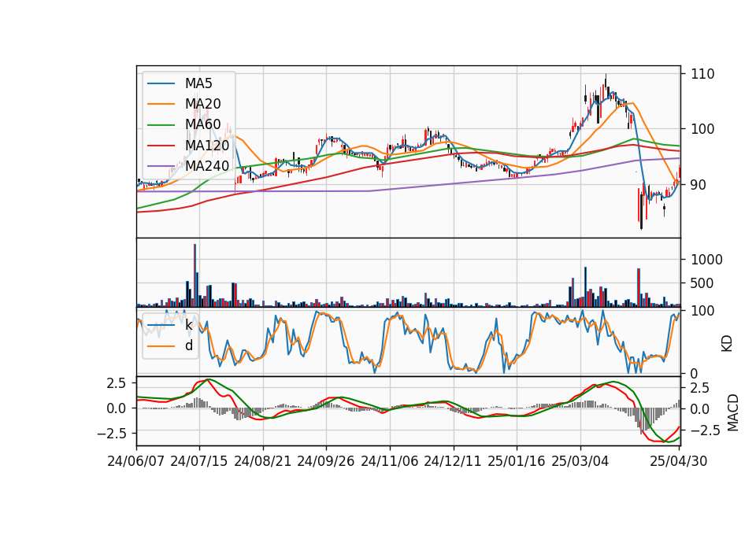
Task: Click the KD axis title
Action: point(727,343)
